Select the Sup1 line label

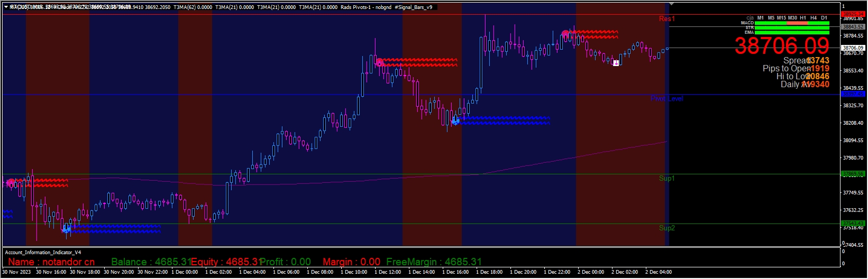point(667,179)
